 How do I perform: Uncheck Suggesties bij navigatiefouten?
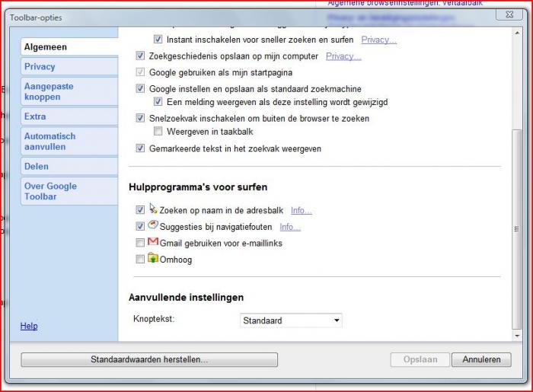click(x=140, y=226)
